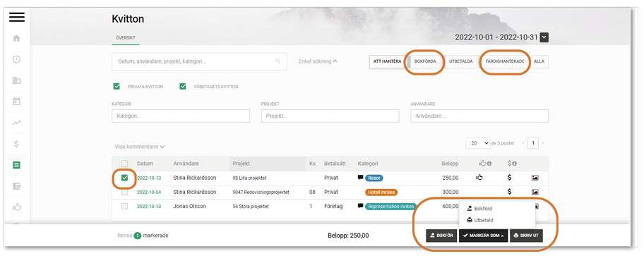
Task: Click page number 1 in pagination
Action: tap(533, 143)
